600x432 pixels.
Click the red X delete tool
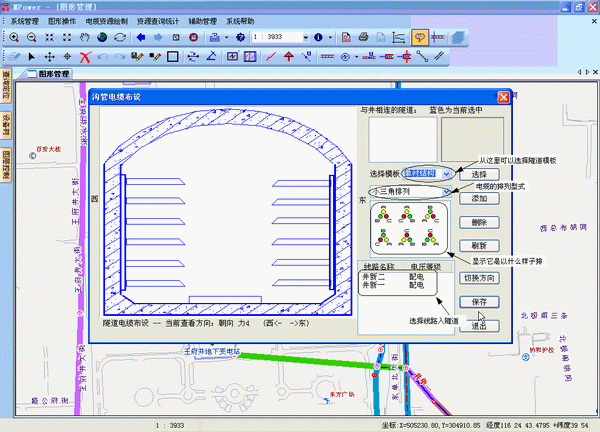pyautogui.click(x=85, y=57)
